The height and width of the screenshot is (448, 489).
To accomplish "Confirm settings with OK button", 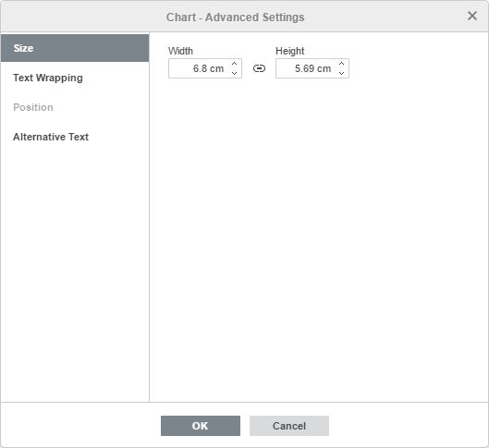I will tap(201, 426).
